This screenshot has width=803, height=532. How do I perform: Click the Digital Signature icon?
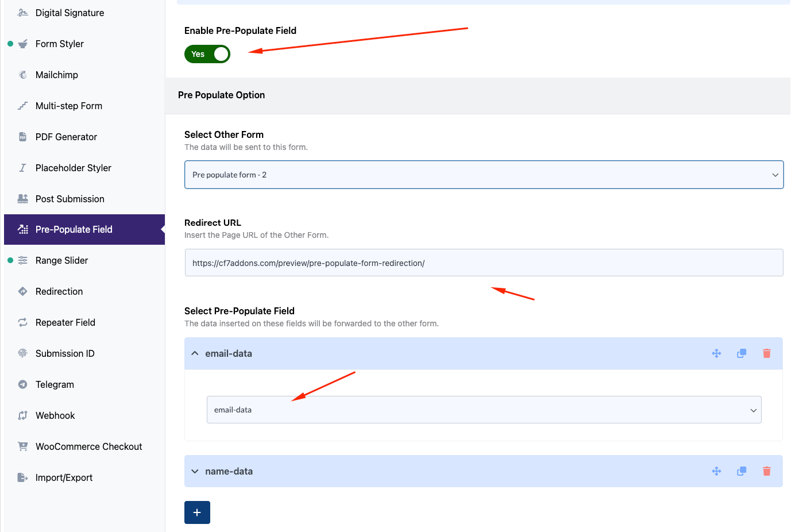point(22,12)
